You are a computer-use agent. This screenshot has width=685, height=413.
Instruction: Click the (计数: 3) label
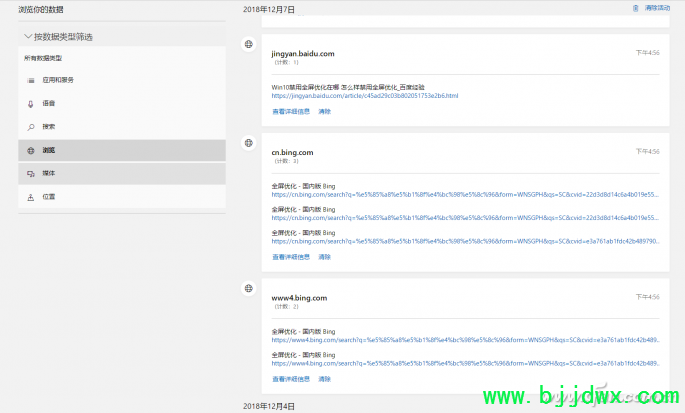click(287, 161)
